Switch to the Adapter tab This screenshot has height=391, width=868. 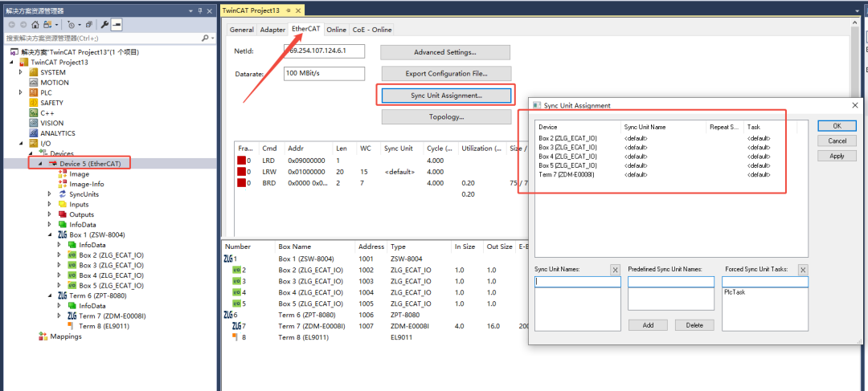[x=272, y=30]
